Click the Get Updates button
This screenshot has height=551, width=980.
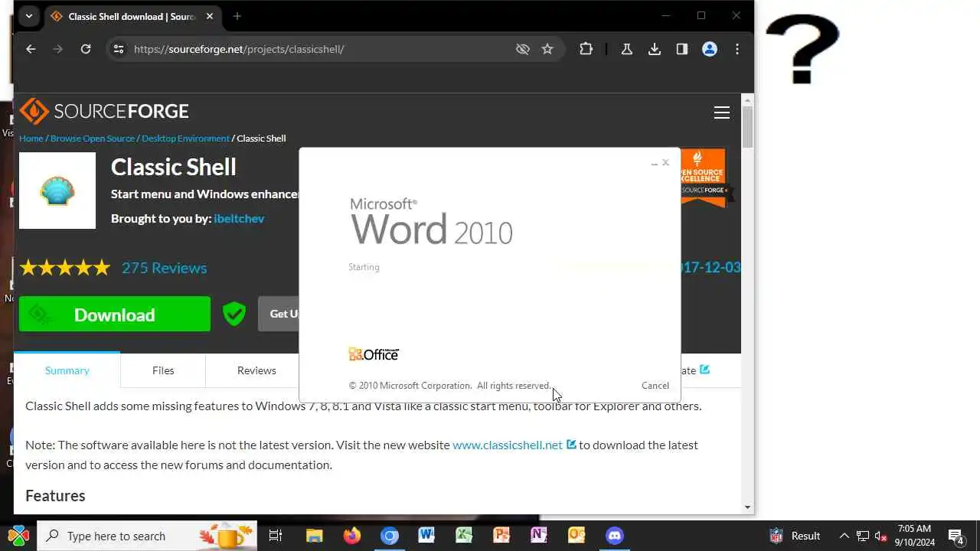279,314
